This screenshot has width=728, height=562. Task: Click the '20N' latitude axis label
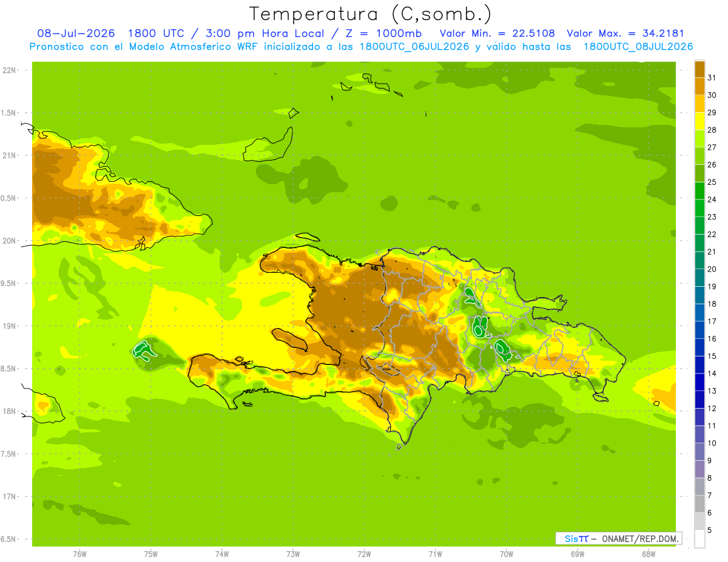point(9,241)
